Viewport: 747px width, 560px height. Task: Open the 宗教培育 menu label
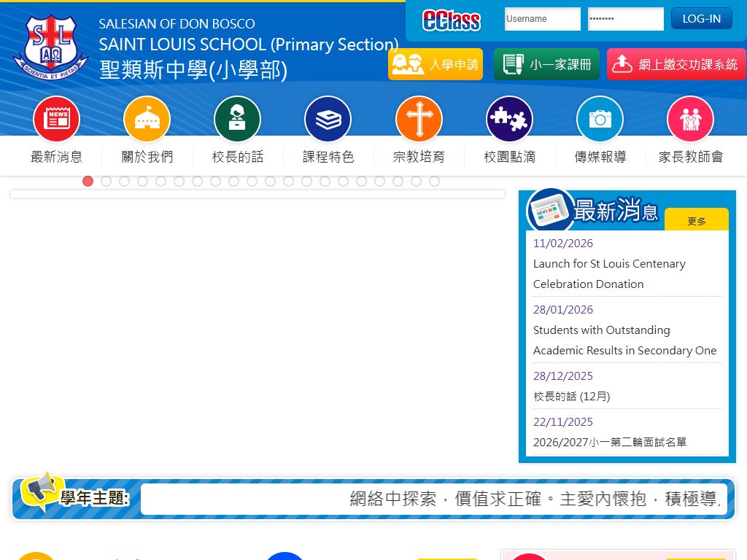tap(419, 157)
